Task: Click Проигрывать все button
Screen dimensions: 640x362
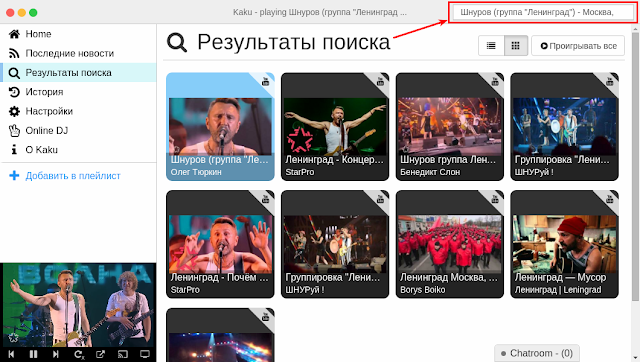Action: (578, 46)
